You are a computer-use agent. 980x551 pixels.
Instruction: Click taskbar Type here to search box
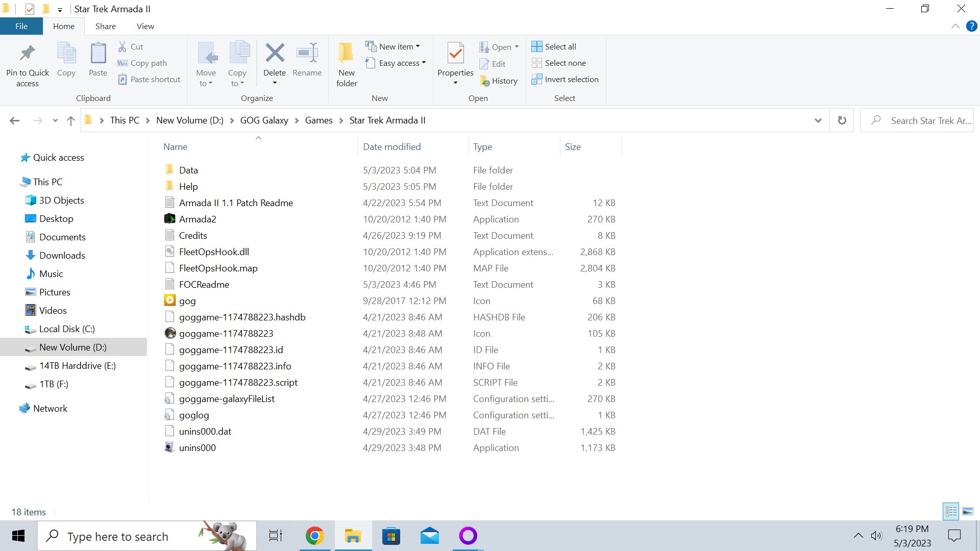[x=147, y=536]
